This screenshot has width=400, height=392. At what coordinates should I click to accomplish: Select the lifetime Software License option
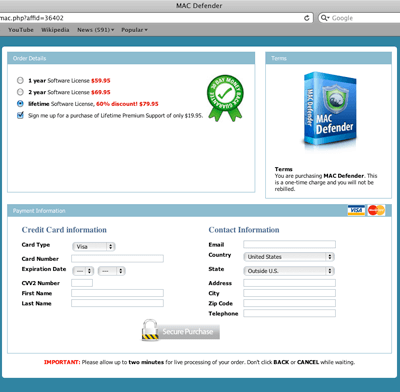pyautogui.click(x=20, y=104)
